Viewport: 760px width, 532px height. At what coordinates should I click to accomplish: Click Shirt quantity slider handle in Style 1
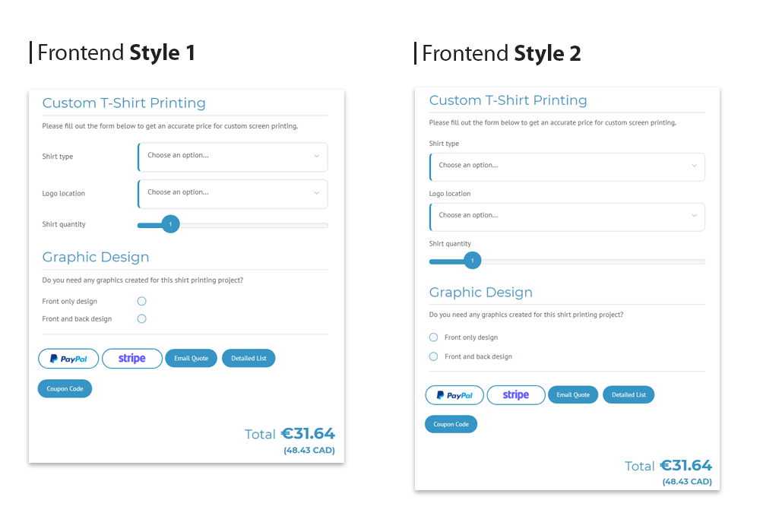(170, 224)
